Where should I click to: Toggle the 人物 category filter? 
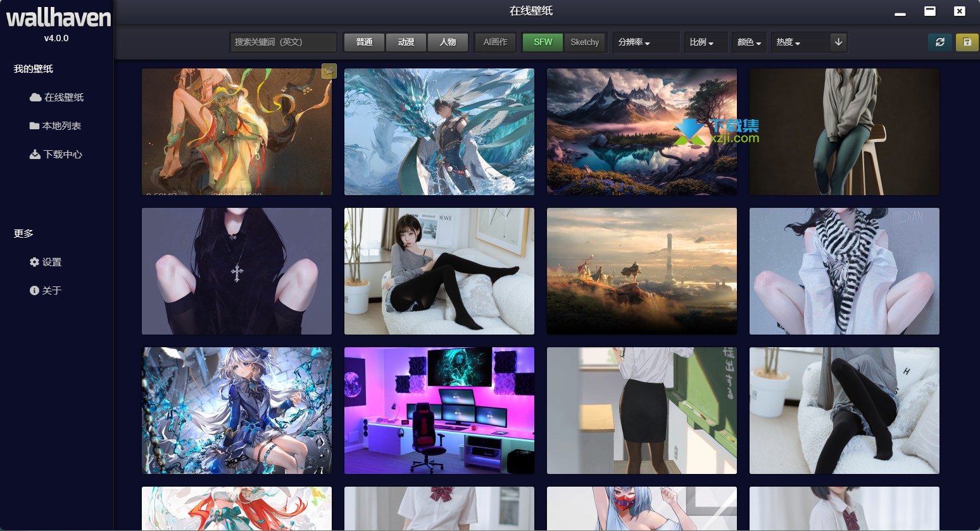coord(448,42)
